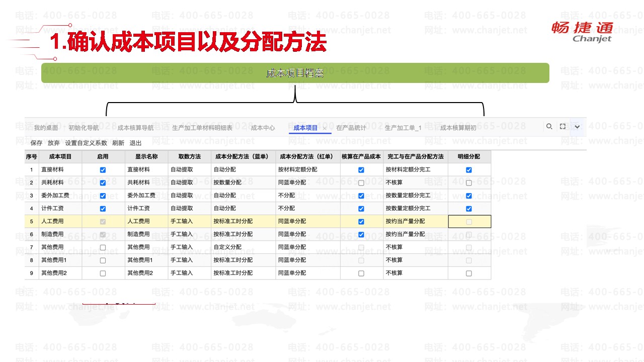
Task: Click the fullscreen expand icon
Action: 563,127
